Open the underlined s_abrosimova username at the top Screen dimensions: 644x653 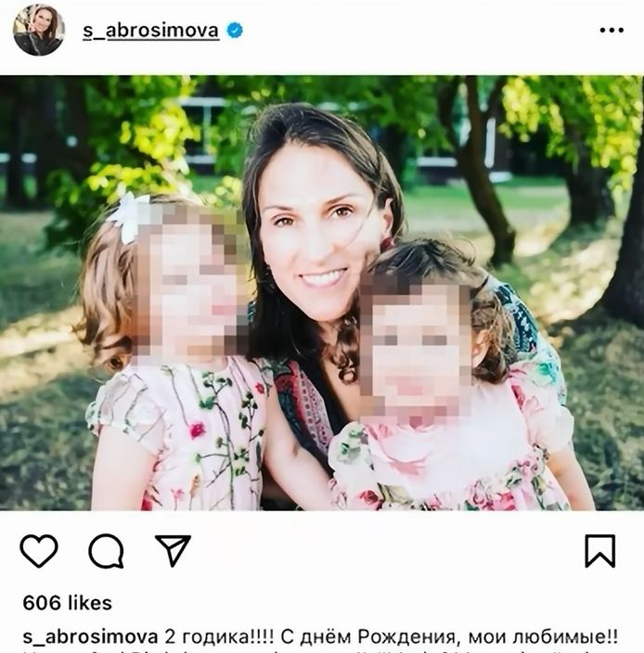click(151, 31)
